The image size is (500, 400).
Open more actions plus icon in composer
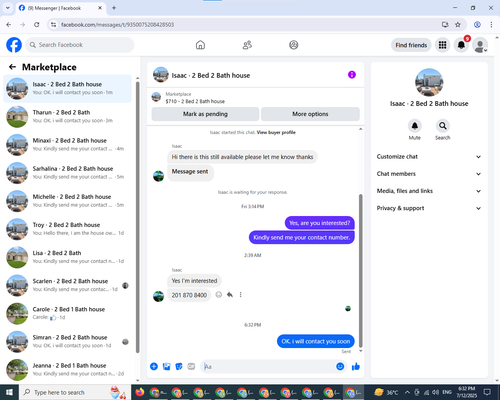coord(154,367)
